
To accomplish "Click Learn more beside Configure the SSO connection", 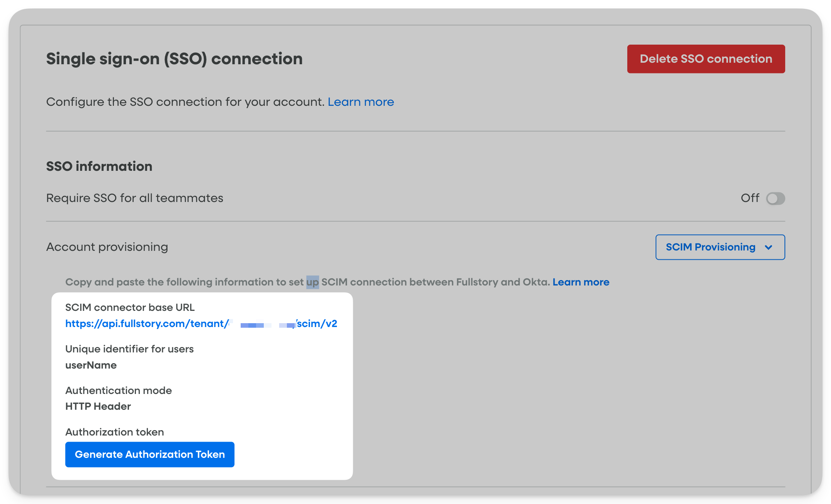I will 360,102.
